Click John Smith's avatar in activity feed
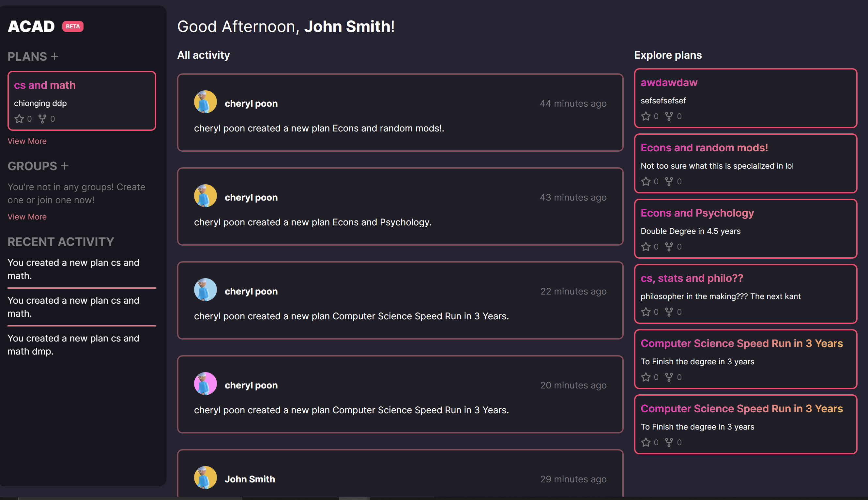Image resolution: width=868 pixels, height=500 pixels. point(205,477)
